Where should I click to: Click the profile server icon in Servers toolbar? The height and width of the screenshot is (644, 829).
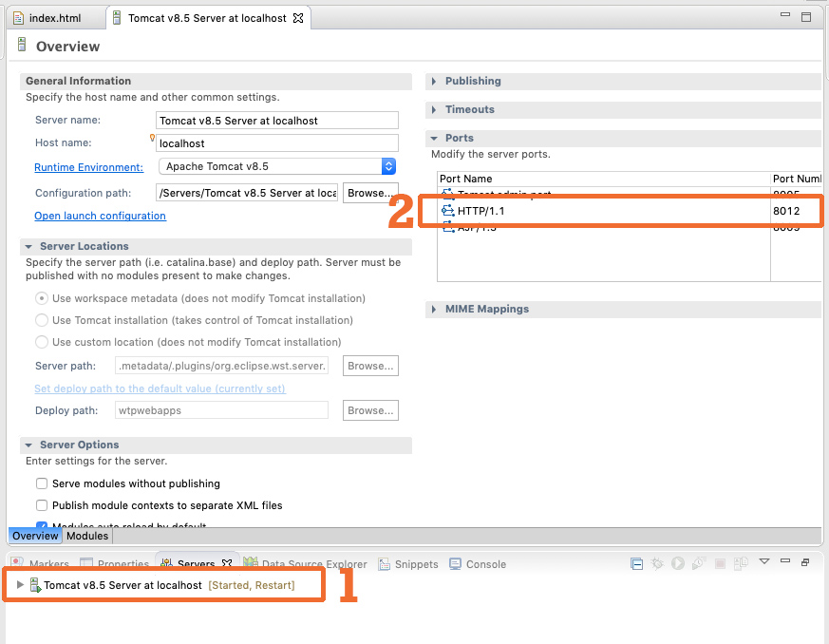click(x=699, y=563)
